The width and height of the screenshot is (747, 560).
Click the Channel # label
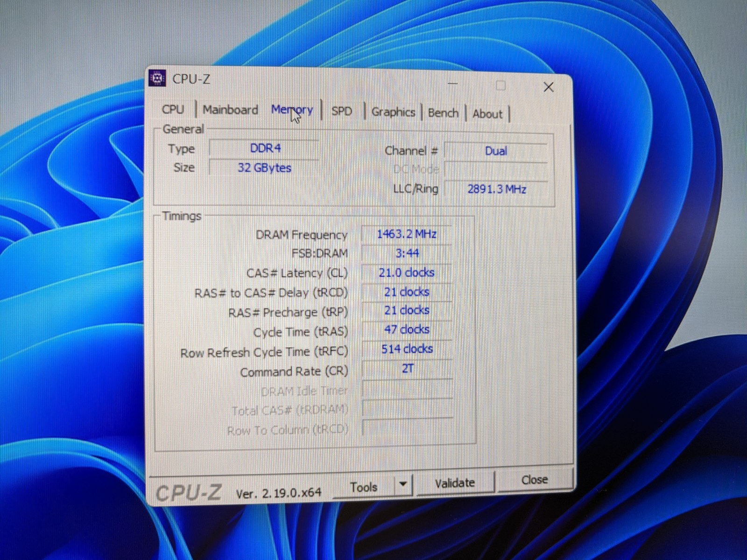pyautogui.click(x=411, y=151)
